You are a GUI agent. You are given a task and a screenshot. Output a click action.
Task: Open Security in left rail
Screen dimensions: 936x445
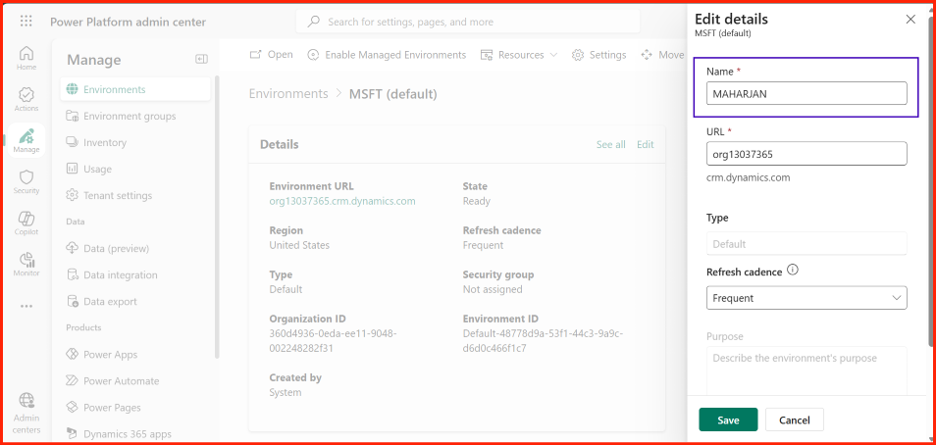(x=26, y=182)
